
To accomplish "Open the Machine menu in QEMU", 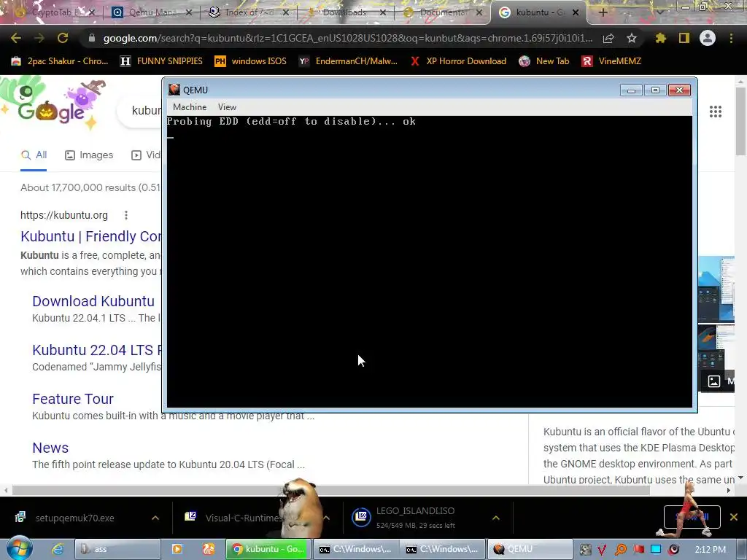I will tap(190, 107).
